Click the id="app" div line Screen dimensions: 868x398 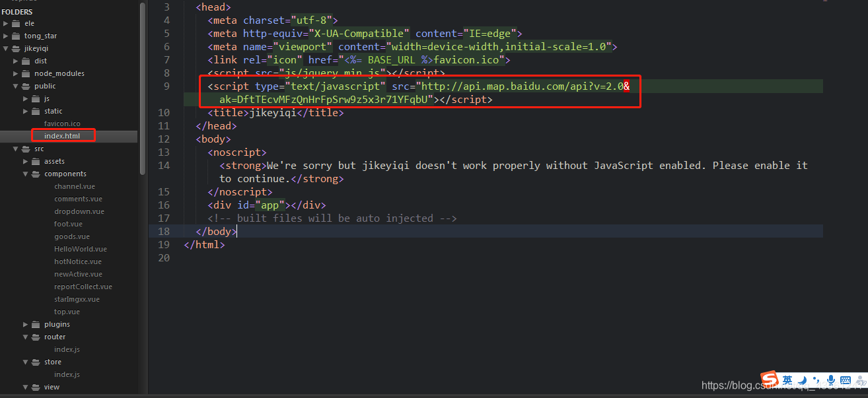(267, 205)
